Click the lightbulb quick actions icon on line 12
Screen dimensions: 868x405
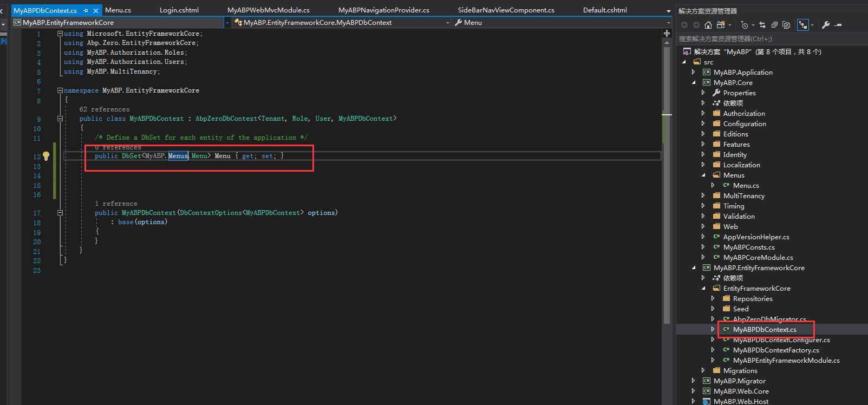coord(46,156)
